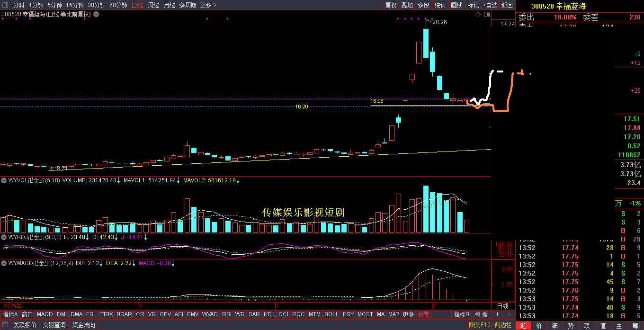Open 关联报价 related quotes
Viewport: 644px width, 330px height.
click(x=24, y=325)
